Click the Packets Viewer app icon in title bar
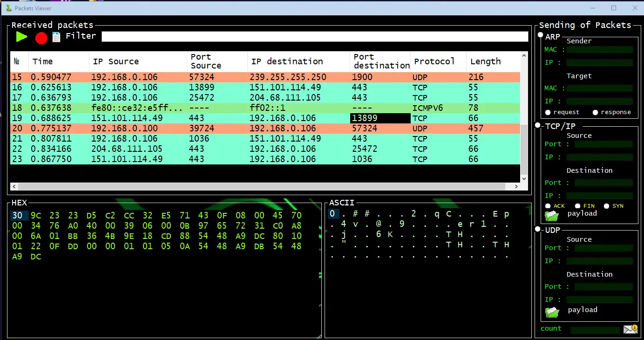 point(8,8)
